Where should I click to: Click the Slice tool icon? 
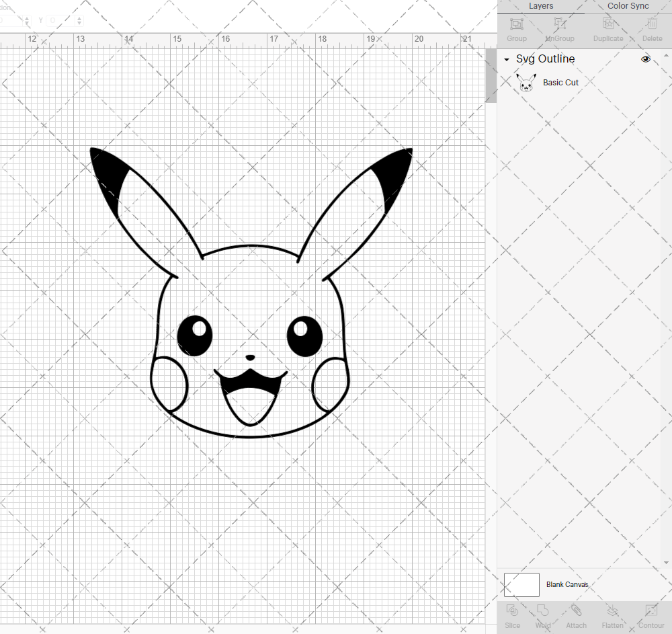512,610
